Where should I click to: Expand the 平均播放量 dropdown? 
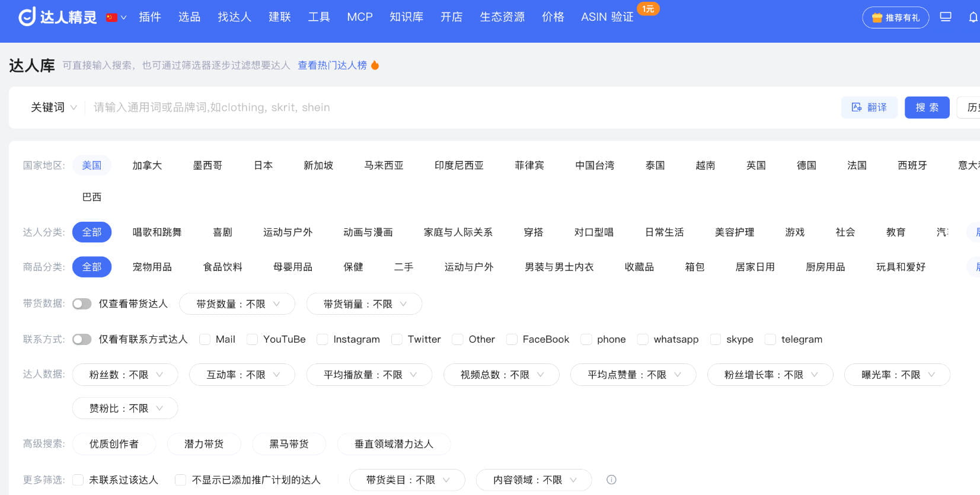pyautogui.click(x=369, y=375)
